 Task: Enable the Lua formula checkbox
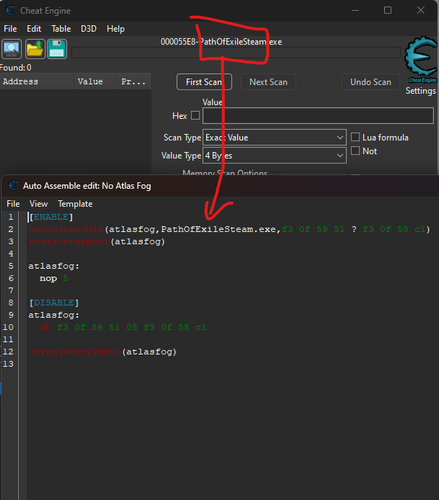click(x=355, y=137)
